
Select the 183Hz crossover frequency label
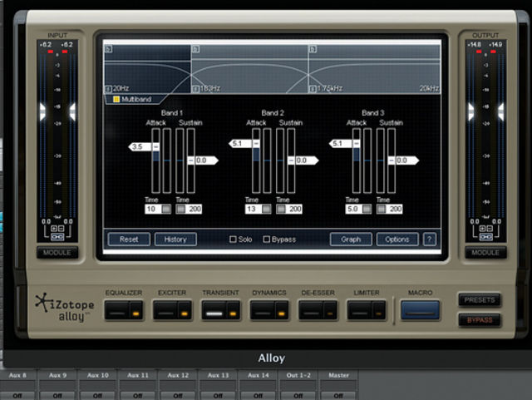point(210,89)
